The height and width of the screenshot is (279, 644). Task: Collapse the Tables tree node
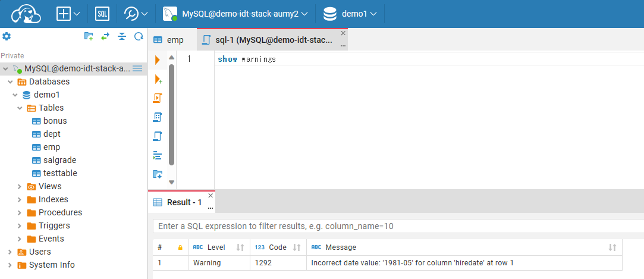(x=20, y=108)
